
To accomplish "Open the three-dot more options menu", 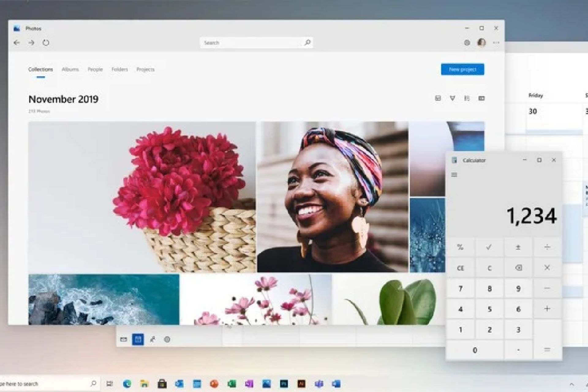I will [x=496, y=43].
